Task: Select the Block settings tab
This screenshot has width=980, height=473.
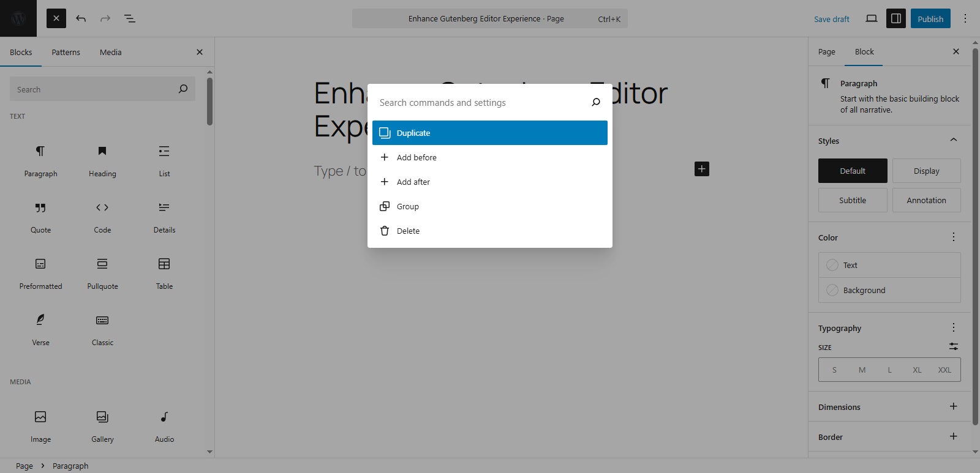Action: [864, 52]
